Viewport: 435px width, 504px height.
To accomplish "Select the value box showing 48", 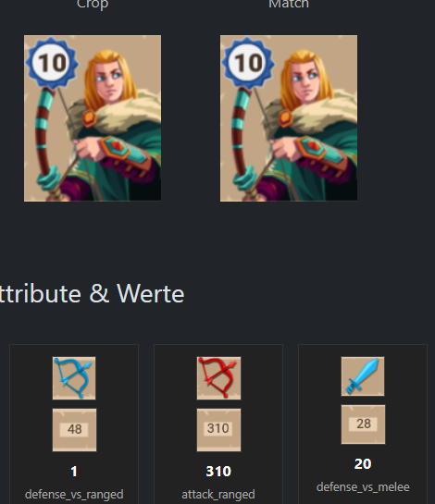I will pos(74,430).
